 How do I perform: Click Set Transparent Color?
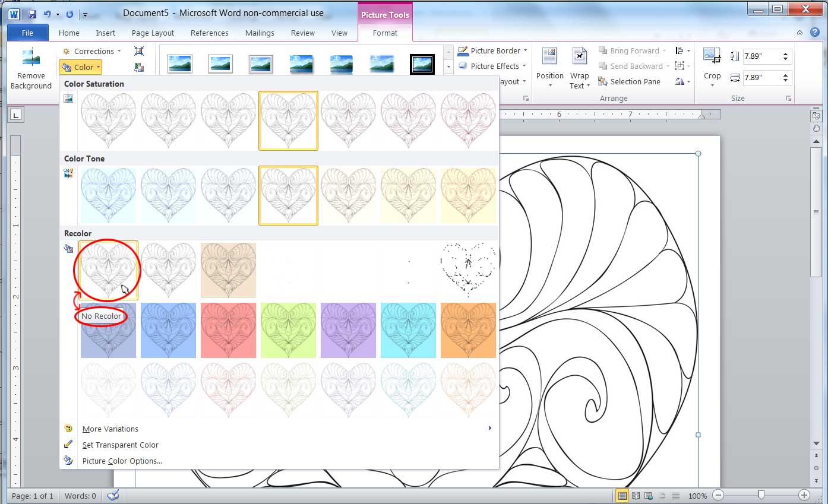(120, 445)
